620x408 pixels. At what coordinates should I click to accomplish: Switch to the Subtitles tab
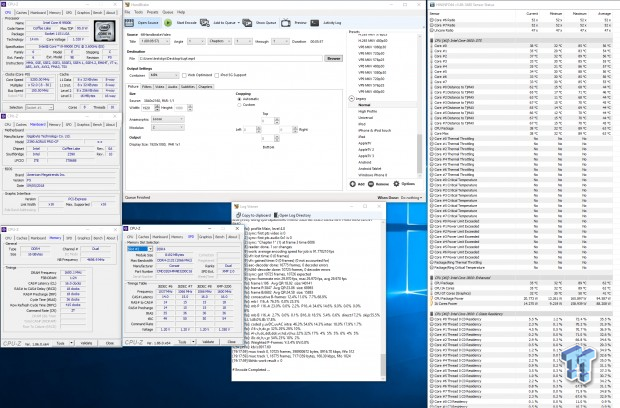188,87
